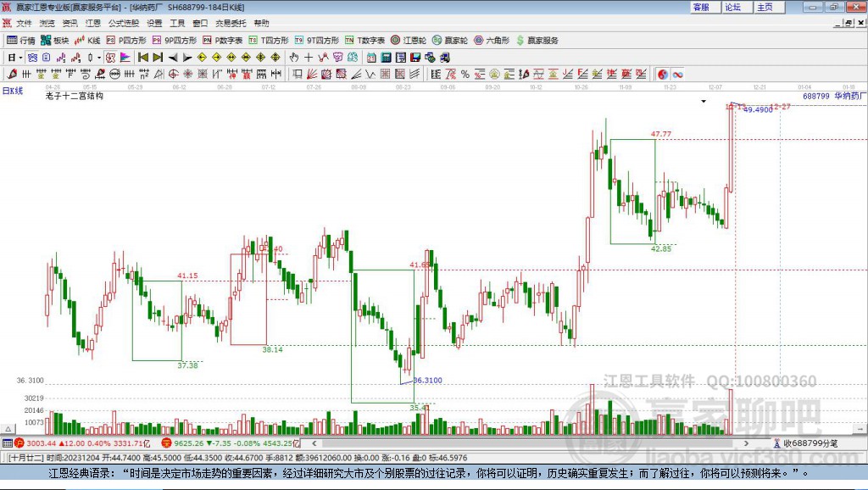
Task: Click the 47.77 price label on chart
Action: pos(661,134)
